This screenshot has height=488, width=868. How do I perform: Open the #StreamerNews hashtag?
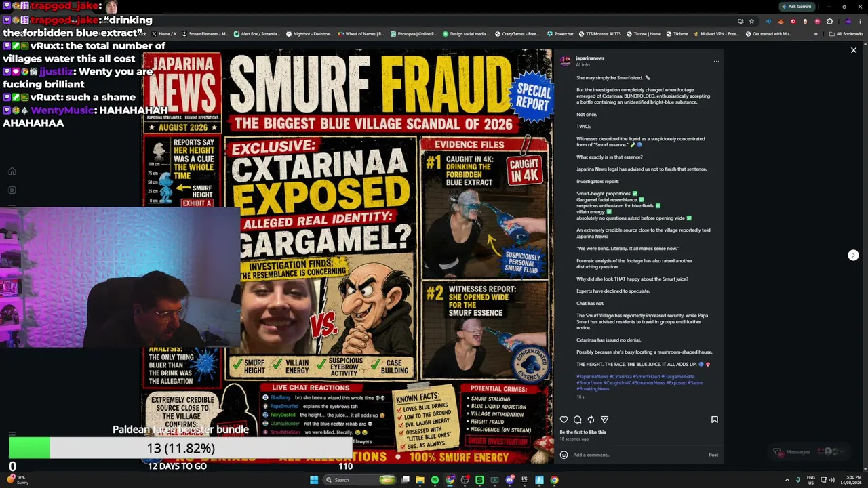[x=648, y=383]
